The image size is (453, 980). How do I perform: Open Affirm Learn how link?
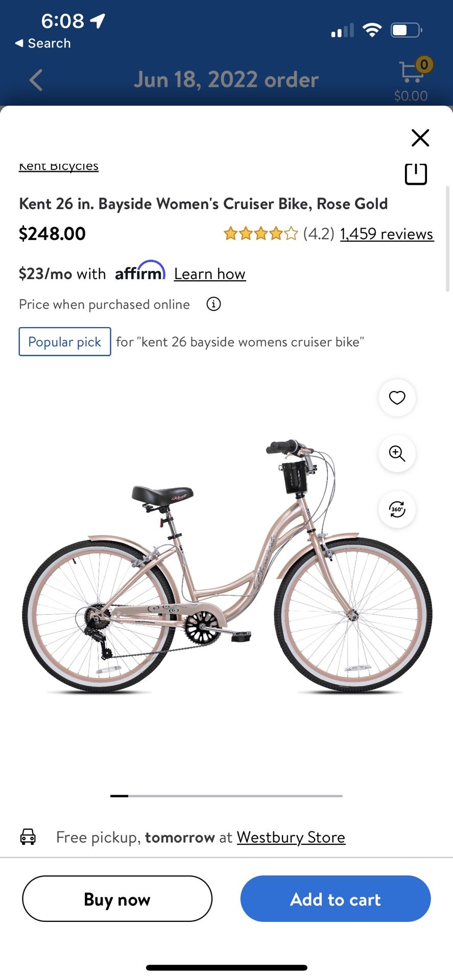click(x=210, y=274)
